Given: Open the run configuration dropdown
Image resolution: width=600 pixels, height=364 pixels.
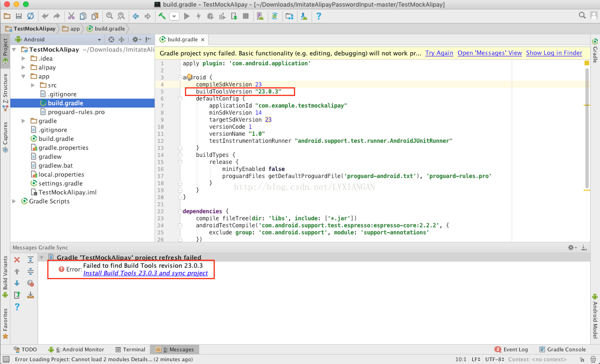Looking at the screenshot, I should click(174, 16).
